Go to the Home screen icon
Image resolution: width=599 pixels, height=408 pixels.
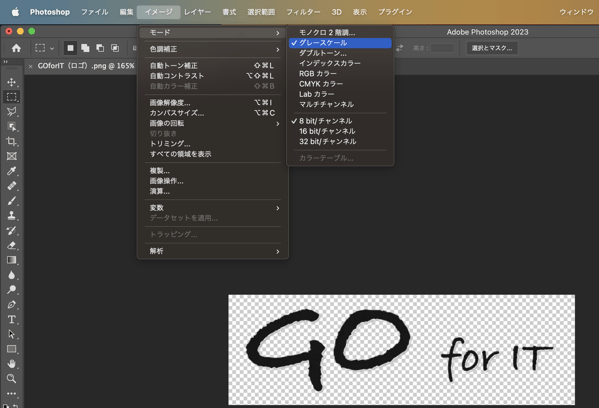(x=16, y=48)
